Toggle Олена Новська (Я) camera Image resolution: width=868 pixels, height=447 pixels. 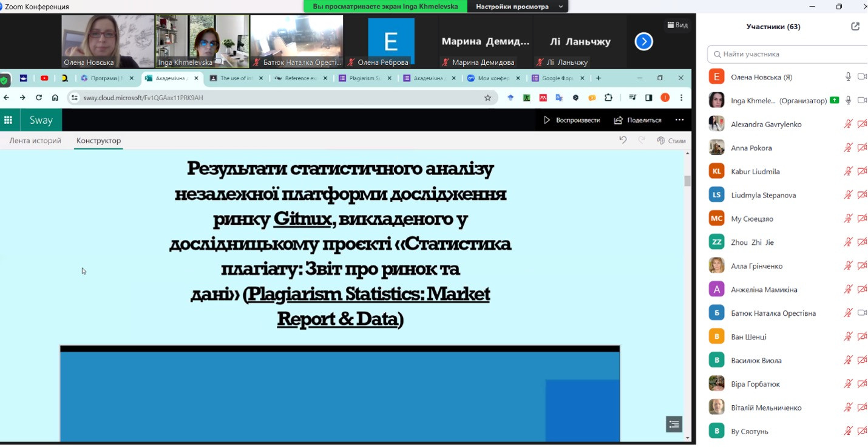pyautogui.click(x=862, y=77)
